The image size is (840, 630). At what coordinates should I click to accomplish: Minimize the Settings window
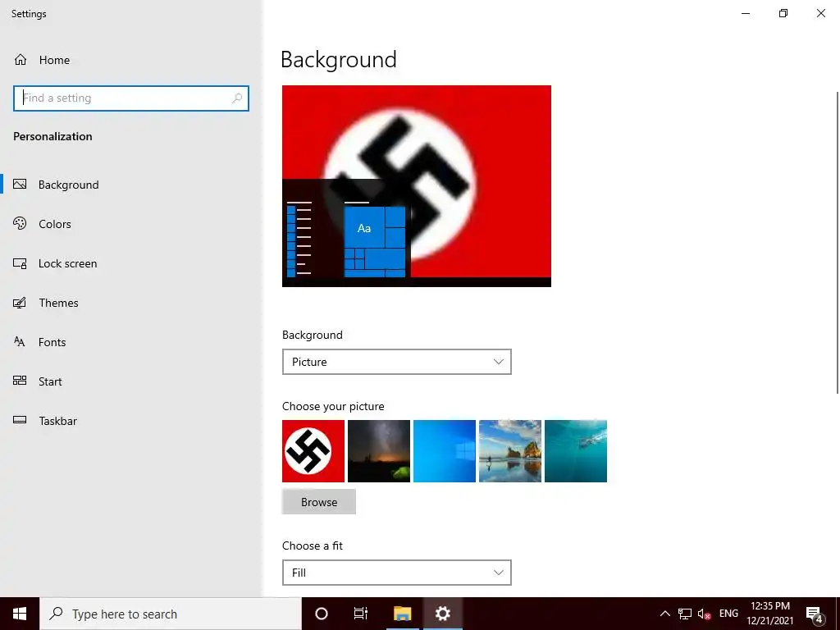click(746, 13)
